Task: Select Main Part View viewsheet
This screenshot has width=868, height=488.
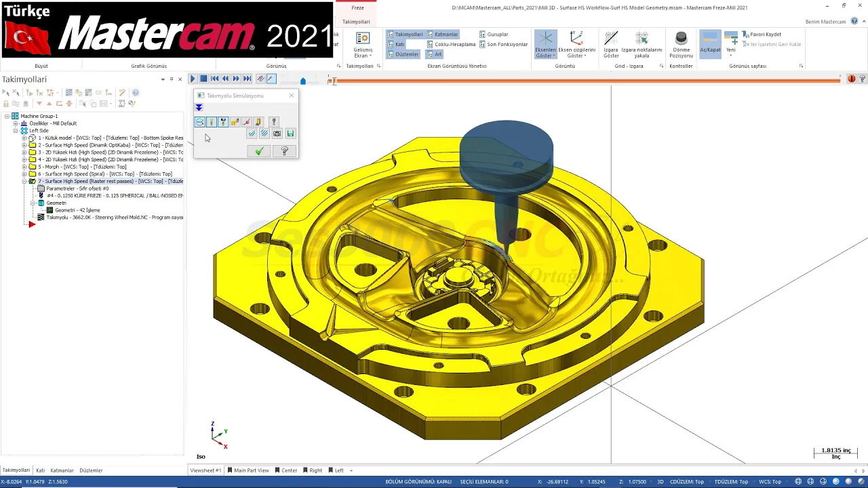Action: coord(248,470)
